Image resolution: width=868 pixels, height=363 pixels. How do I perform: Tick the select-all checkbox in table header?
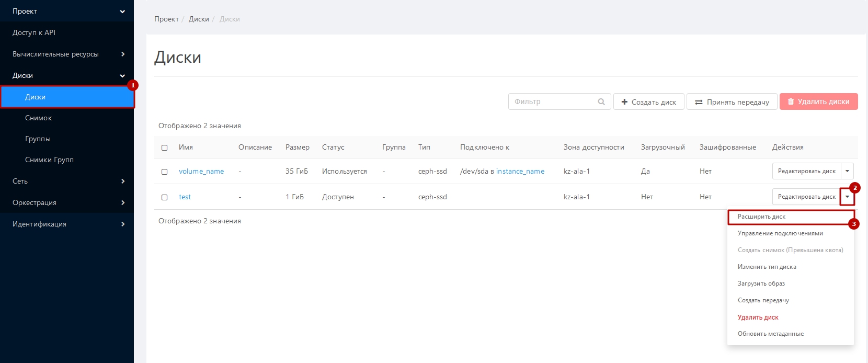(x=164, y=148)
